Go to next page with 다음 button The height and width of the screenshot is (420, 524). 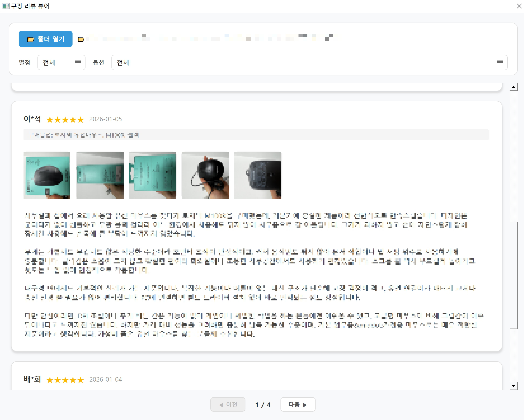click(x=298, y=404)
